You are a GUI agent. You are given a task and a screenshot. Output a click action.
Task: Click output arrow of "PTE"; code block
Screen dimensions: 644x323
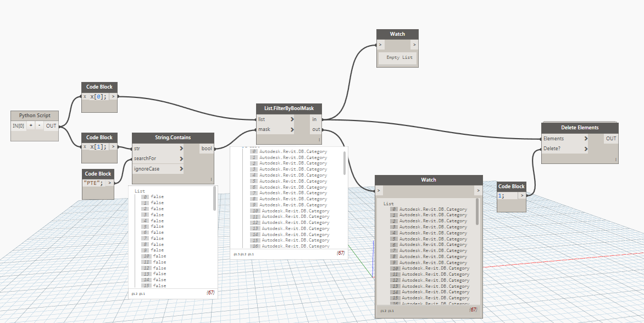tap(110, 183)
